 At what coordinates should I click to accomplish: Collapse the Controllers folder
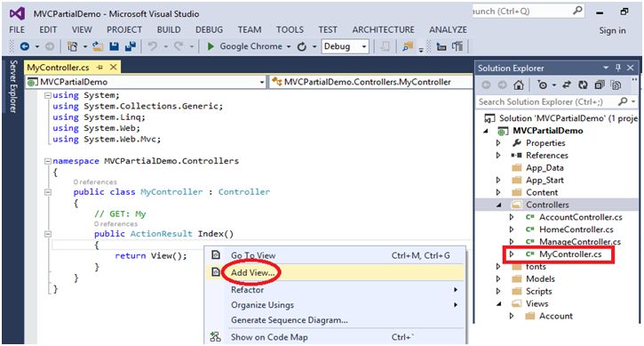(x=498, y=205)
